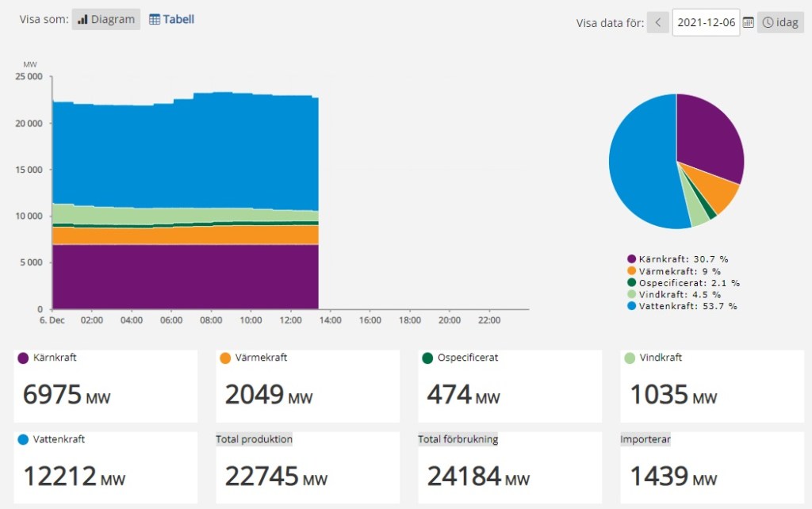This screenshot has height=509, width=812.
Task: Switch to Diagram view
Action: click(x=106, y=20)
